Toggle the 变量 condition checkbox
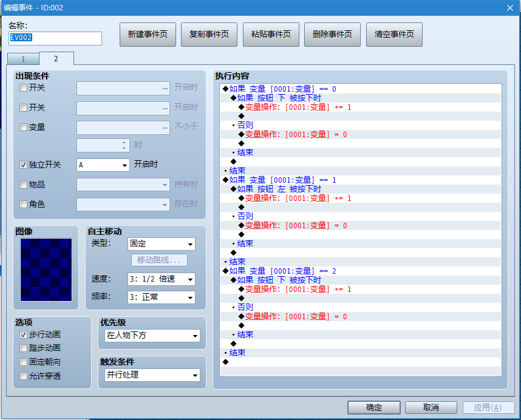 point(23,127)
